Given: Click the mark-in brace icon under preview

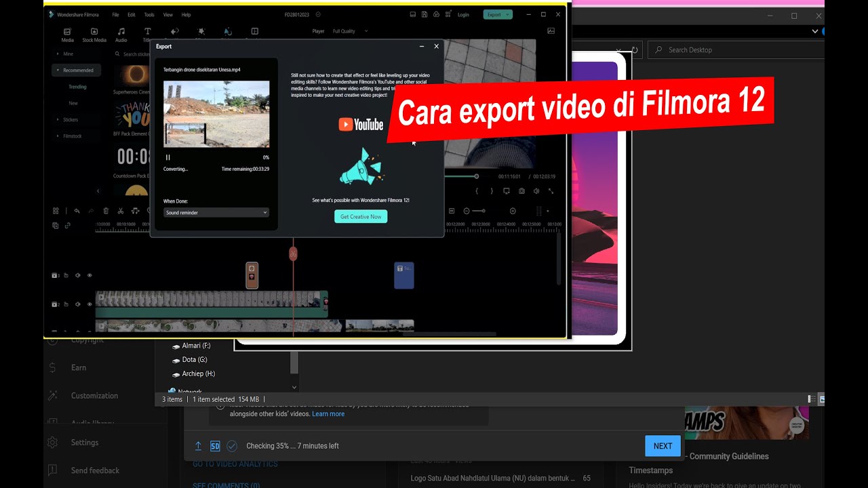Looking at the screenshot, I should tap(477, 191).
